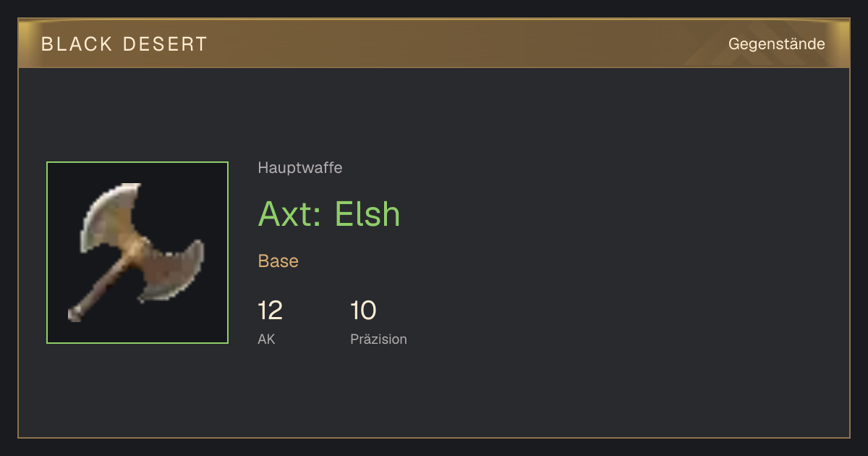
Task: Click the word DESERT in the header
Action: point(165,44)
